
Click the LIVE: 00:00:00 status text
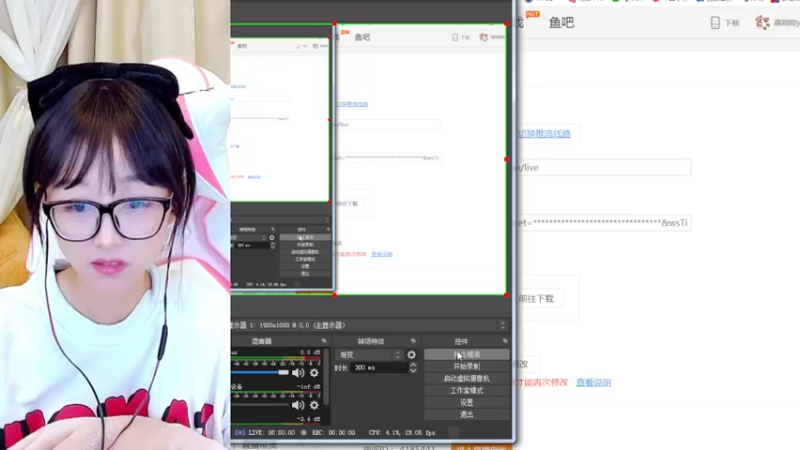click(271, 432)
